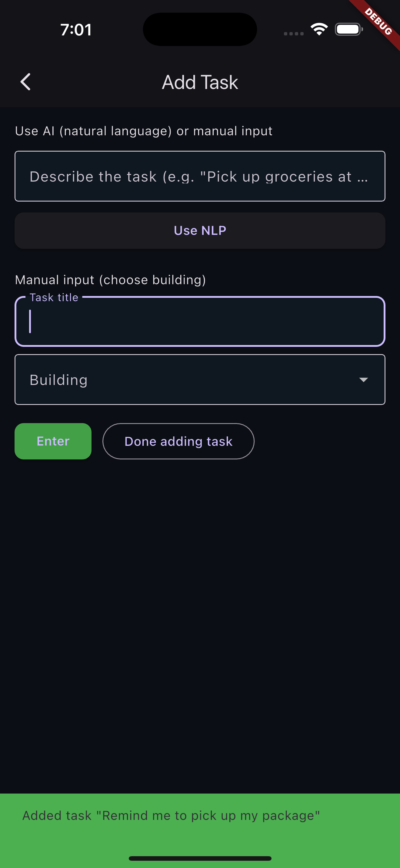Go back using the back arrow
This screenshot has height=868, width=400.
tap(25, 82)
